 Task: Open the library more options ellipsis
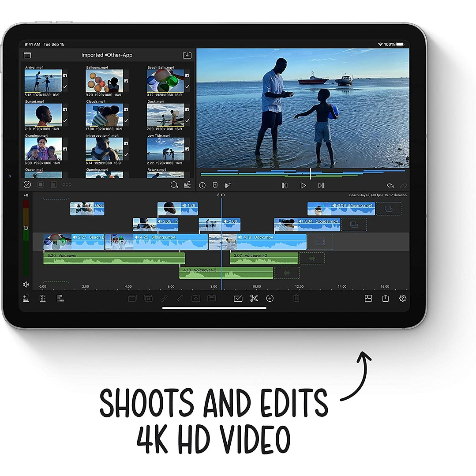coord(67,185)
